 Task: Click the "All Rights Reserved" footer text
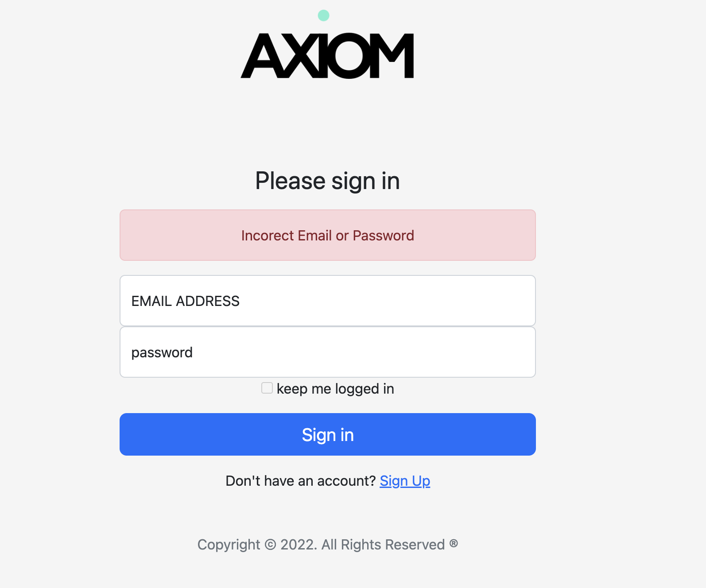point(383,545)
